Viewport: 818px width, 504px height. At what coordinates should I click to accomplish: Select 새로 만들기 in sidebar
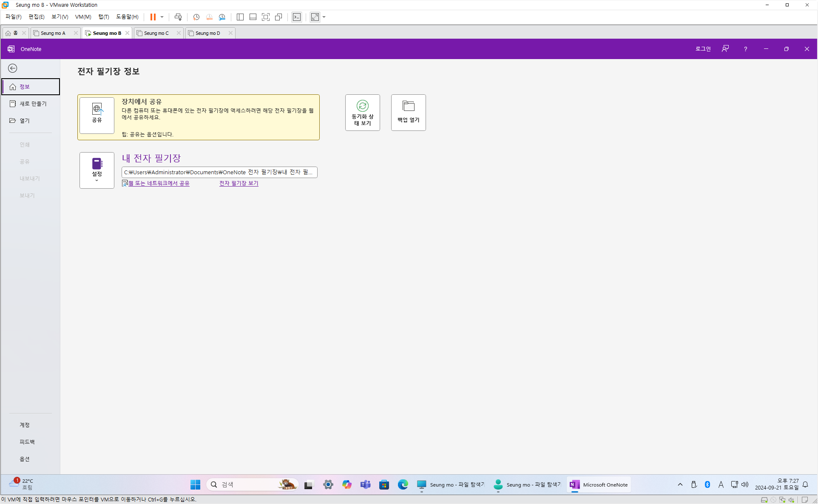33,104
